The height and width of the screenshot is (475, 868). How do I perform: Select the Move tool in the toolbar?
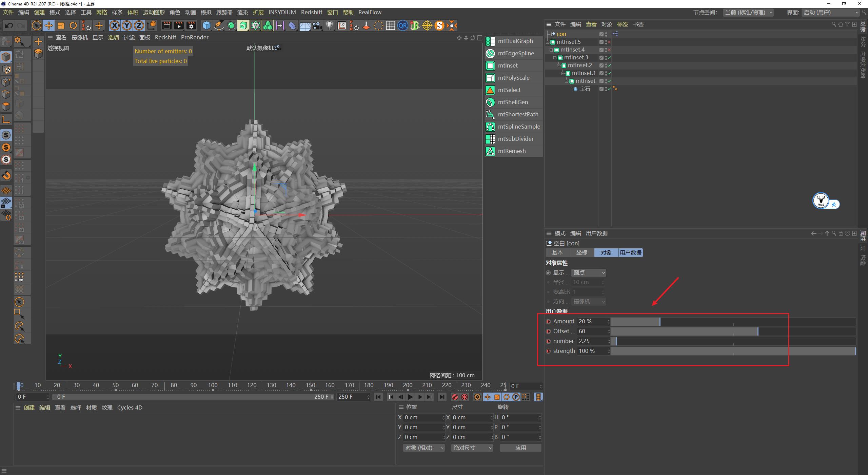click(48, 25)
